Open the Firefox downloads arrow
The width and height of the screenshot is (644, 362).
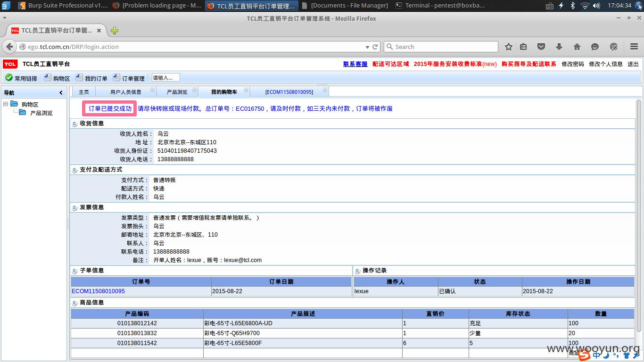pyautogui.click(x=559, y=47)
